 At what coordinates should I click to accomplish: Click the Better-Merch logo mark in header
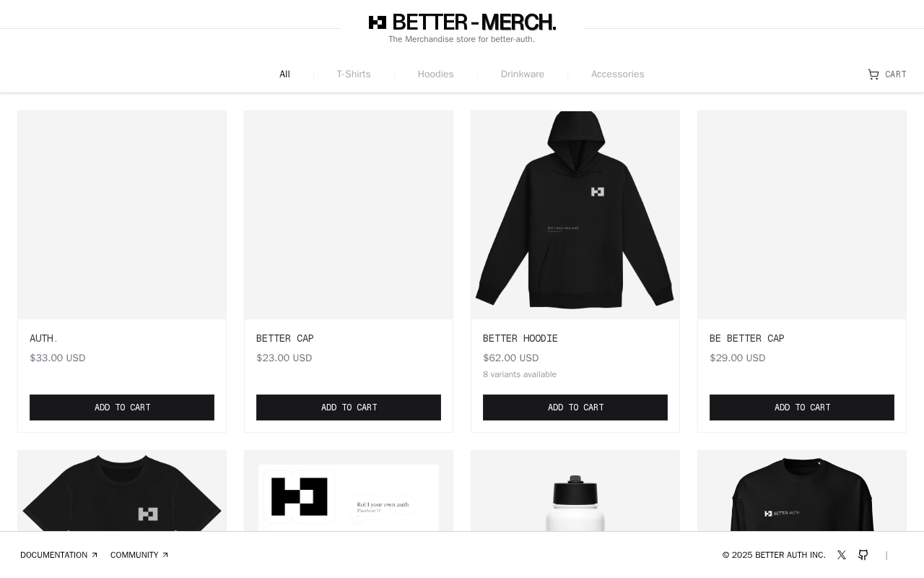[378, 22]
